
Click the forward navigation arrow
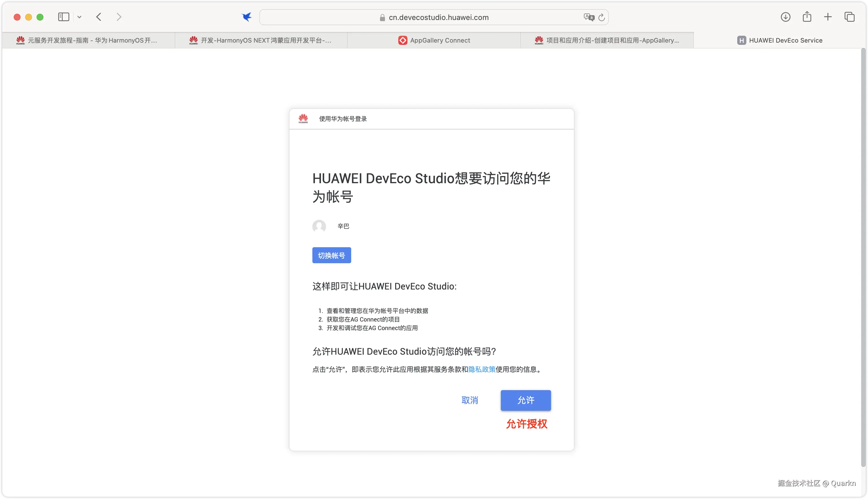pyautogui.click(x=119, y=17)
